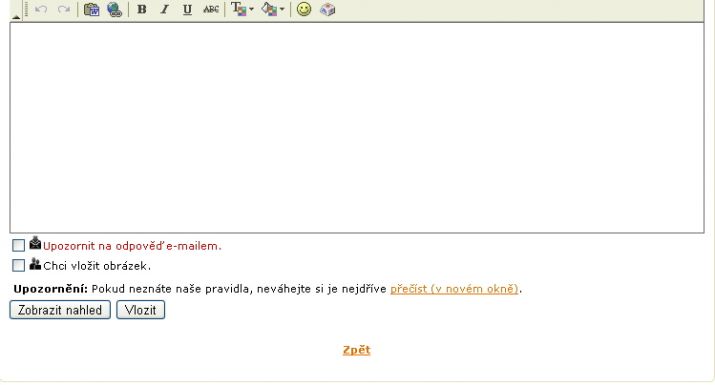Image resolution: width=715 pixels, height=385 pixels.
Task: Collapse toolbar with small black triangle
Action: point(16,17)
